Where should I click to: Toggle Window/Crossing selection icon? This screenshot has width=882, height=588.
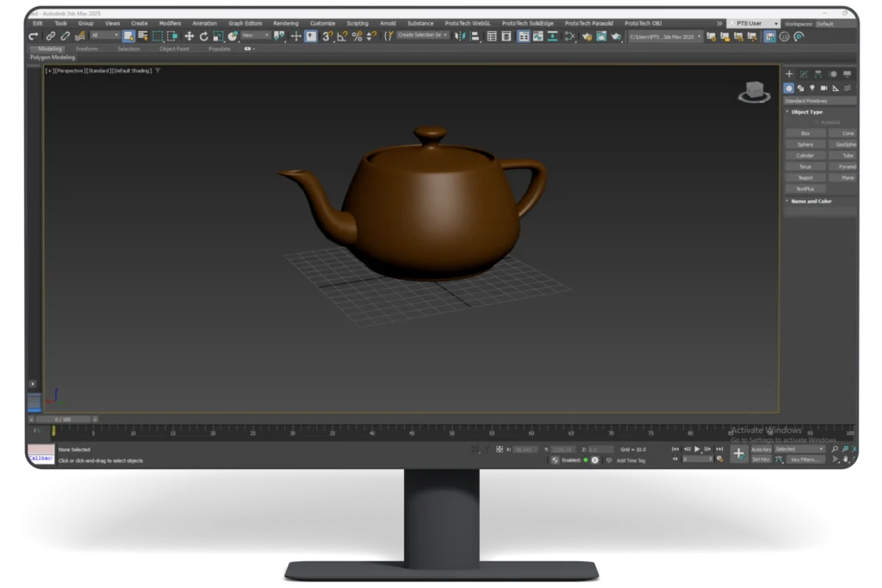172,36
